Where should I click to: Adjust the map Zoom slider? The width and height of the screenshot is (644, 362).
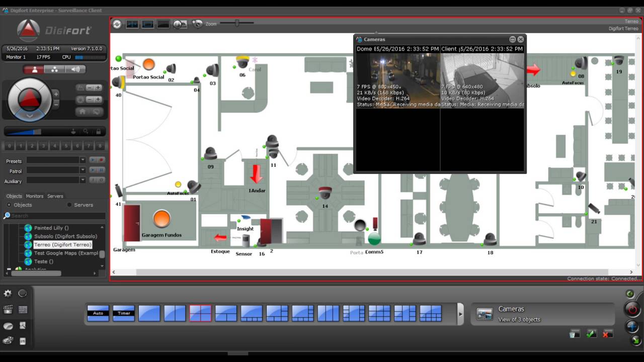pyautogui.click(x=237, y=23)
